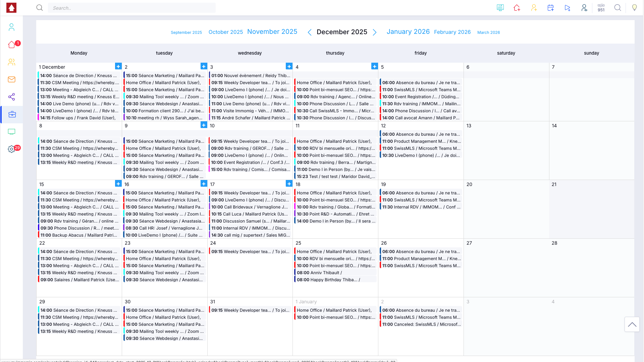Switch to October 2025 month
Viewport: 644px width, 362px height.
226,32
